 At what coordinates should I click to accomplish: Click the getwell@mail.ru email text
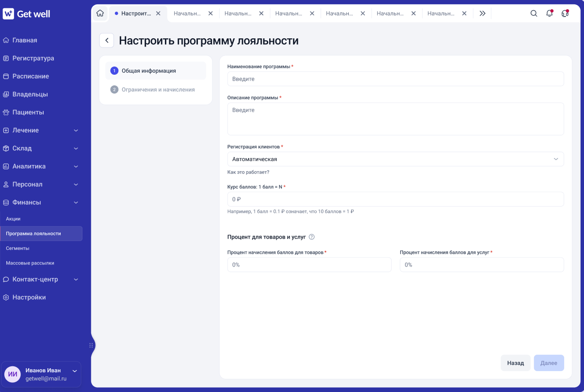point(46,378)
